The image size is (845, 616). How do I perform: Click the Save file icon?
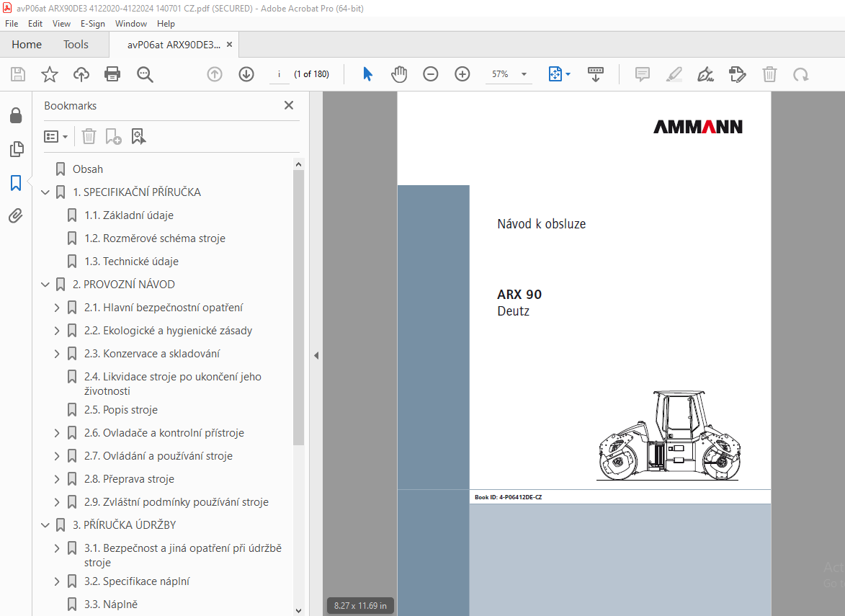coord(18,74)
